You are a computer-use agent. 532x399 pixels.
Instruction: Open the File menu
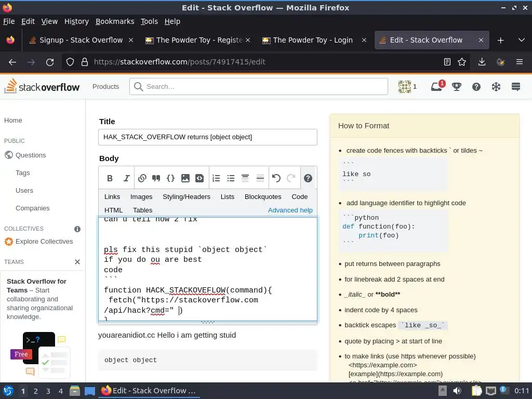(x=9, y=21)
